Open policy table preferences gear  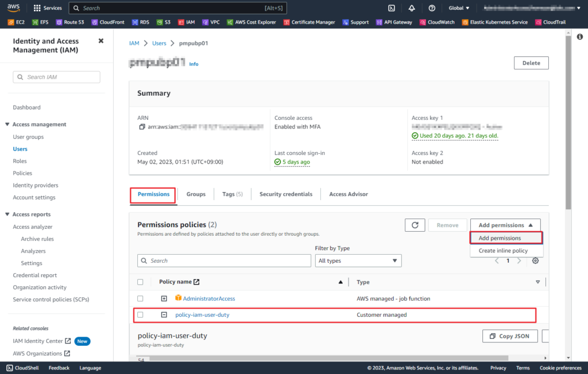pos(536,260)
